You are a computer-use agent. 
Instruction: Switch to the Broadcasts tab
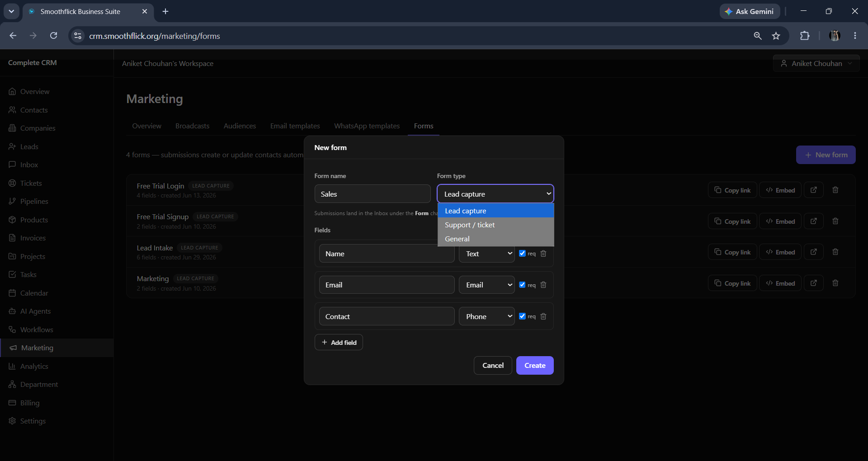pyautogui.click(x=192, y=126)
